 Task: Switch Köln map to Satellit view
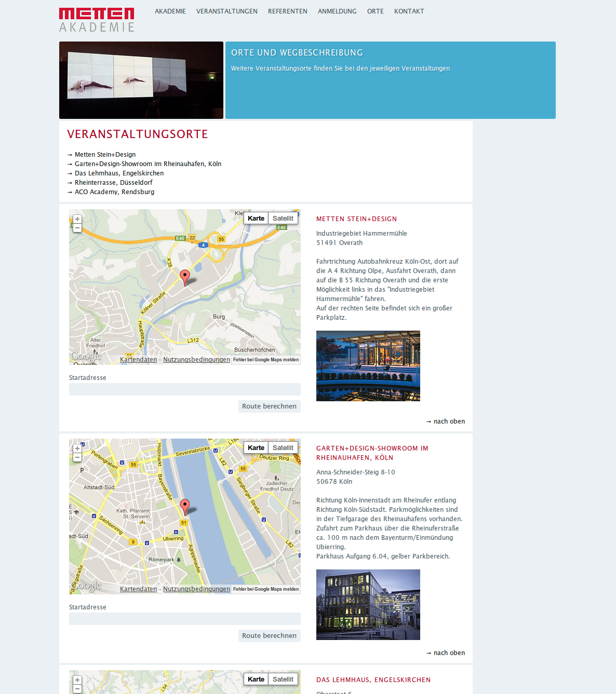coord(283,448)
